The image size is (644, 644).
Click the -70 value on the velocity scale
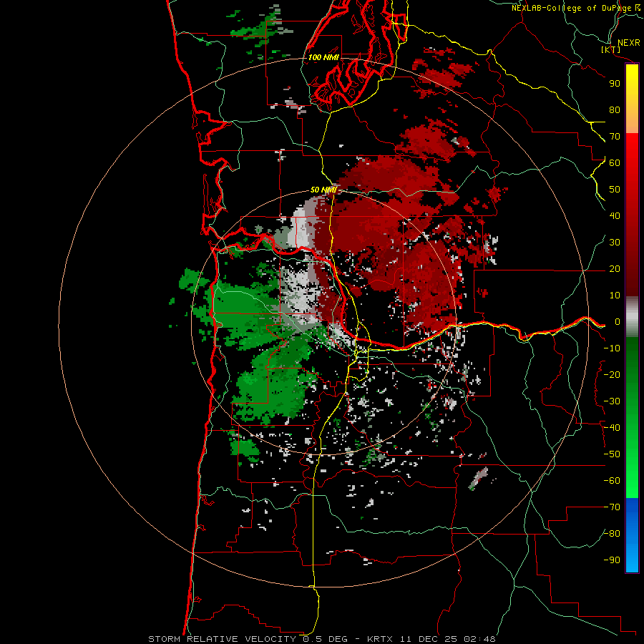[x=612, y=507]
